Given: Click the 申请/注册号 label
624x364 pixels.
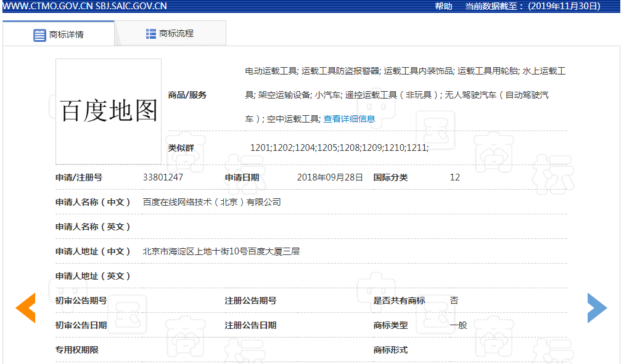Looking at the screenshot, I should tap(79, 177).
